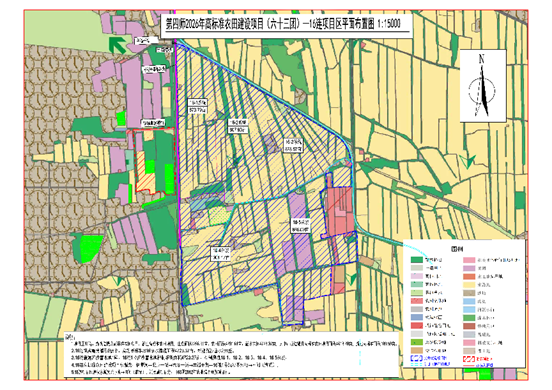Click the green direction arrow at upper left
Screen dimensions: 552x390
[117, 45]
